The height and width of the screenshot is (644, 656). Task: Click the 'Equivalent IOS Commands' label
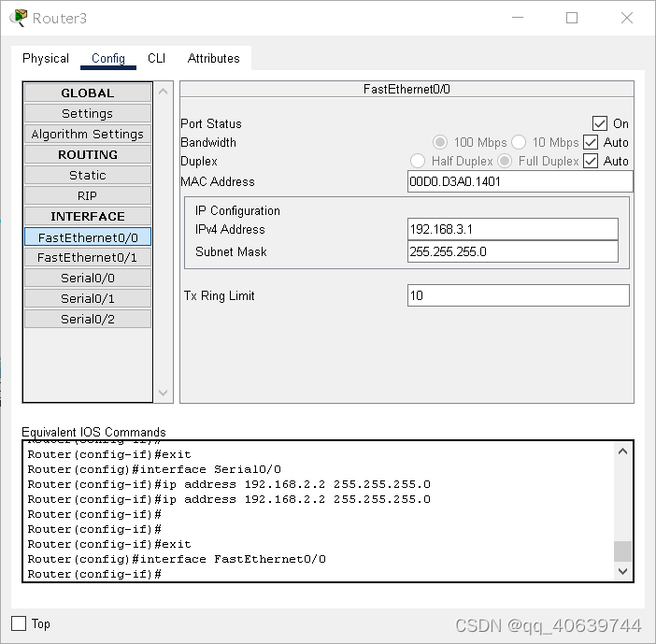pos(93,432)
